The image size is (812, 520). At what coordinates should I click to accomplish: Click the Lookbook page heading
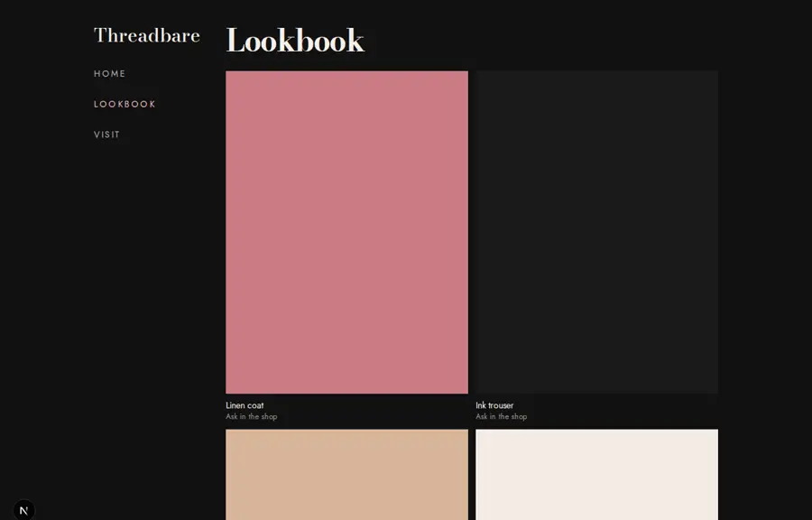(x=295, y=41)
